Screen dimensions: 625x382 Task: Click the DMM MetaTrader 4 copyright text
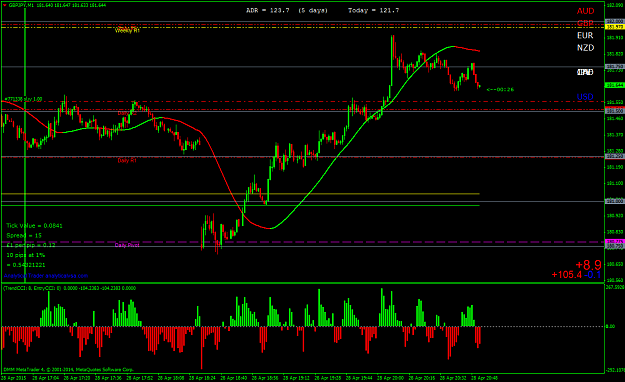[68, 370]
